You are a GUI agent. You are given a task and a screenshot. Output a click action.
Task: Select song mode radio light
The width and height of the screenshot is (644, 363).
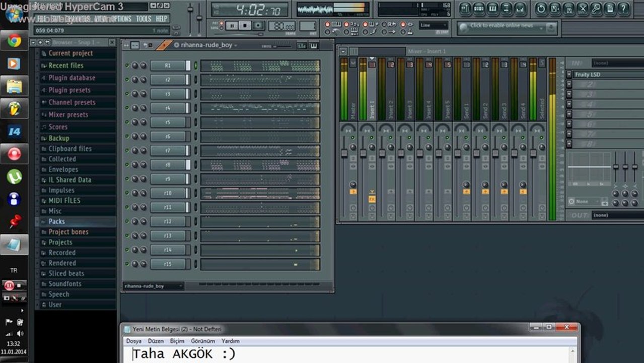(222, 27)
